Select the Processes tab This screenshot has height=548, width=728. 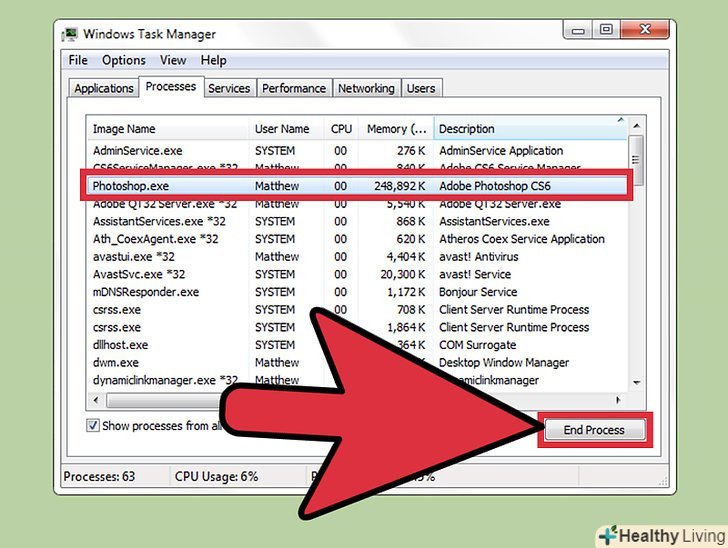click(x=171, y=86)
